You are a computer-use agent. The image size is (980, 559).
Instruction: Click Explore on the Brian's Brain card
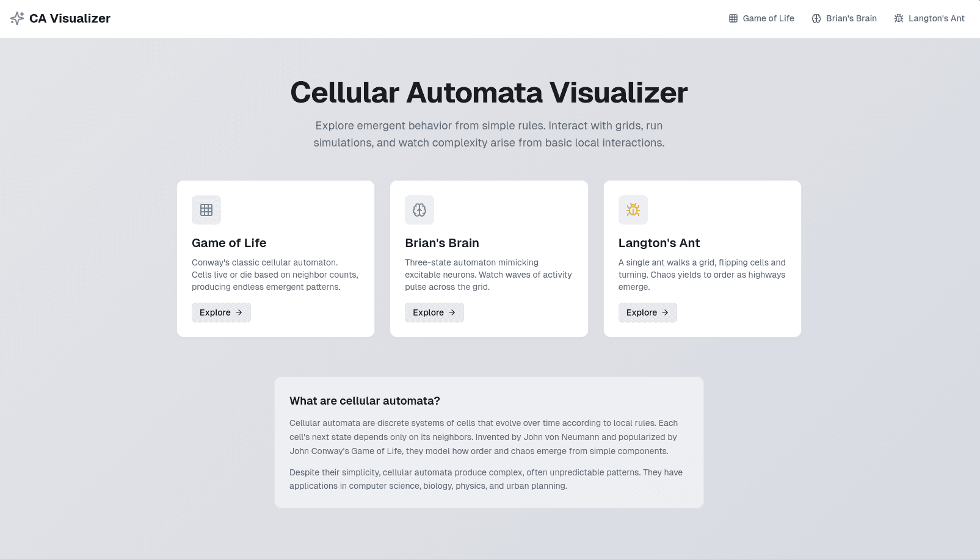point(434,312)
